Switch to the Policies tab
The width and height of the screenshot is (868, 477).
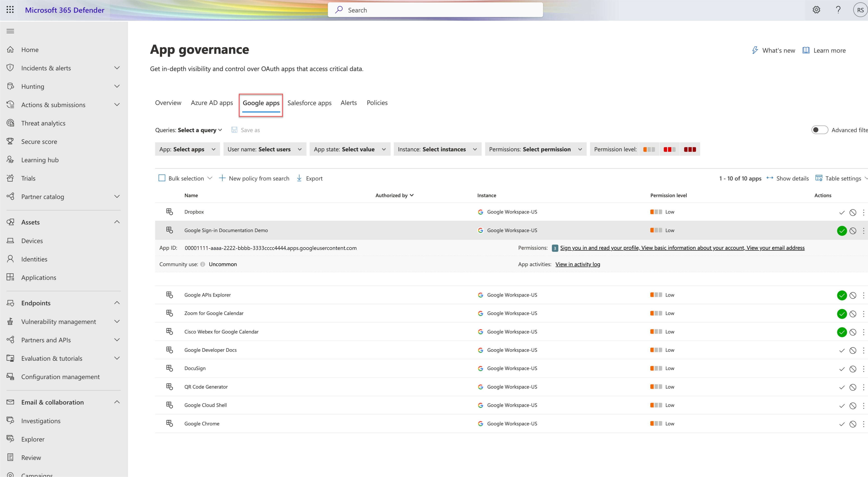(x=377, y=102)
